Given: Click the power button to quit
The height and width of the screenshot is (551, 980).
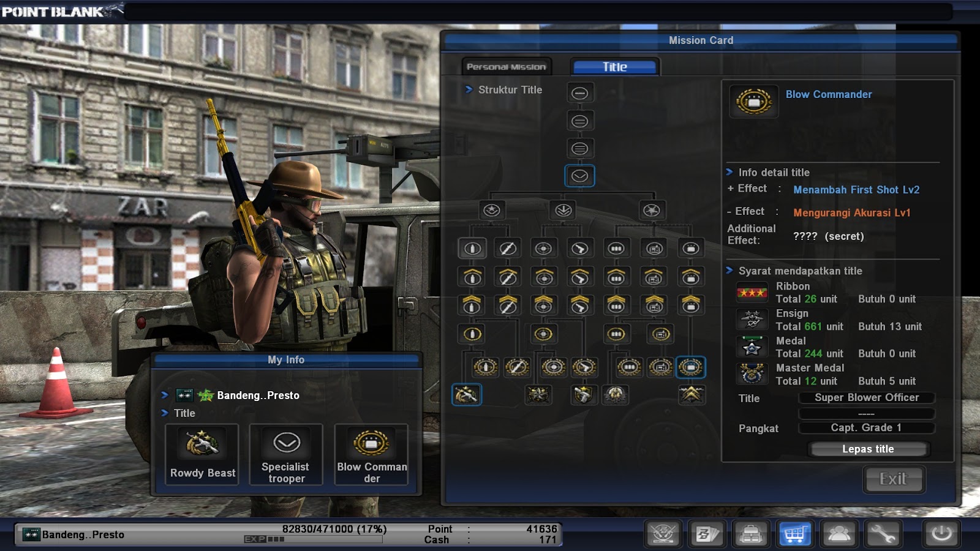Looking at the screenshot, I should click(941, 534).
